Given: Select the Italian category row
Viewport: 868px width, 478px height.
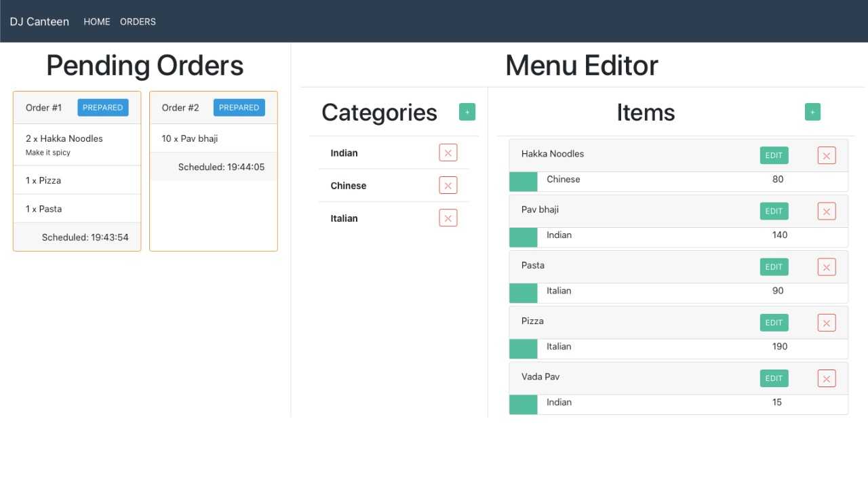Looking at the screenshot, I should point(394,218).
